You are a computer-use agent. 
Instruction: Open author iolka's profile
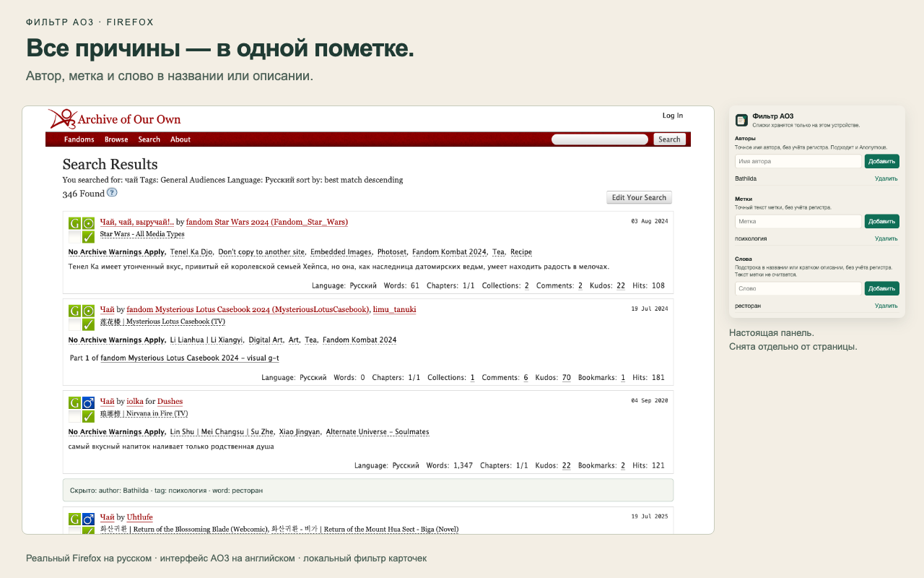(x=135, y=402)
